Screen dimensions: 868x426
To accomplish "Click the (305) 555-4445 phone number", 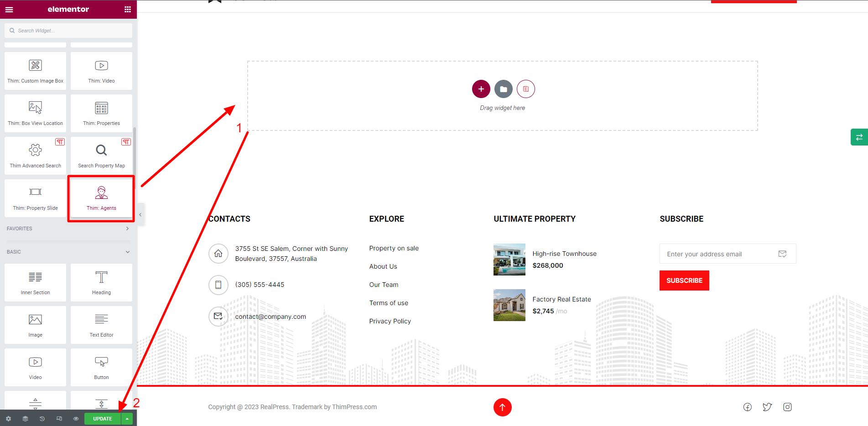I will click(x=260, y=285).
